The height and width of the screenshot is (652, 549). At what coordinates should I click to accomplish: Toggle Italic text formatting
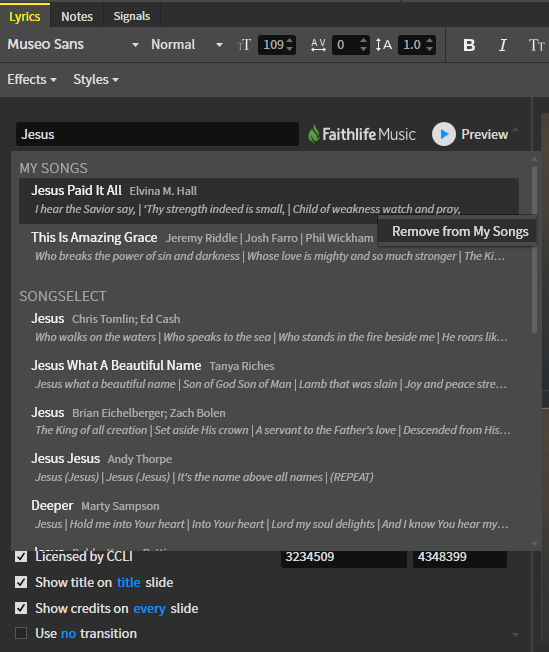click(502, 45)
